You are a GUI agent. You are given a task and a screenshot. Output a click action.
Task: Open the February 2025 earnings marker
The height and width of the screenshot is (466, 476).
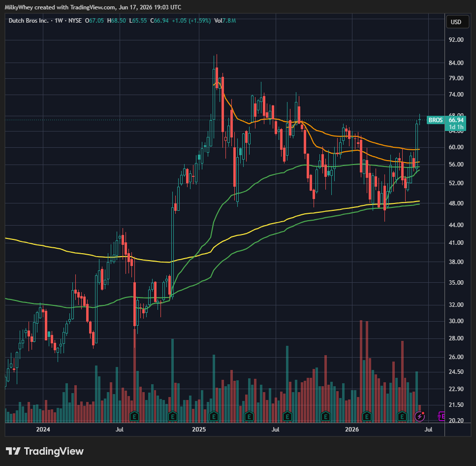(x=214, y=416)
